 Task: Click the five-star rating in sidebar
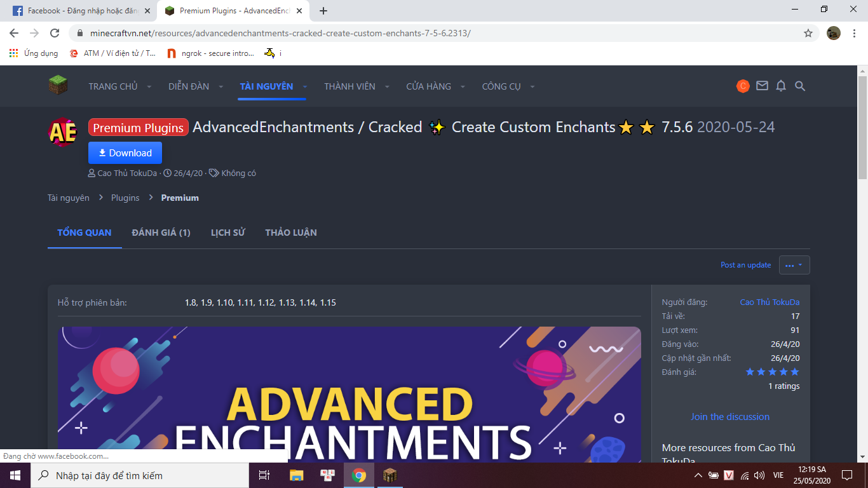click(x=772, y=372)
